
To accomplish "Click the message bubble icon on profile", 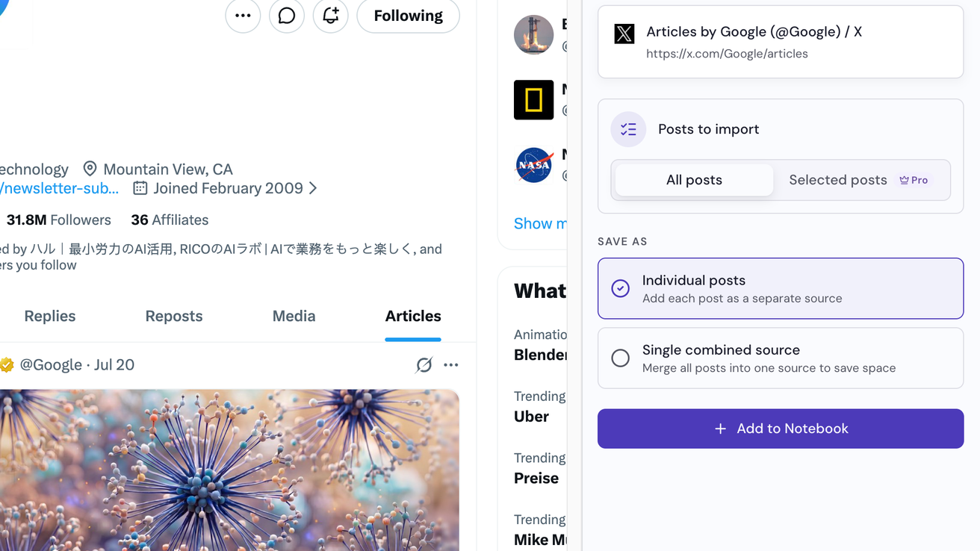I will pos(287,16).
